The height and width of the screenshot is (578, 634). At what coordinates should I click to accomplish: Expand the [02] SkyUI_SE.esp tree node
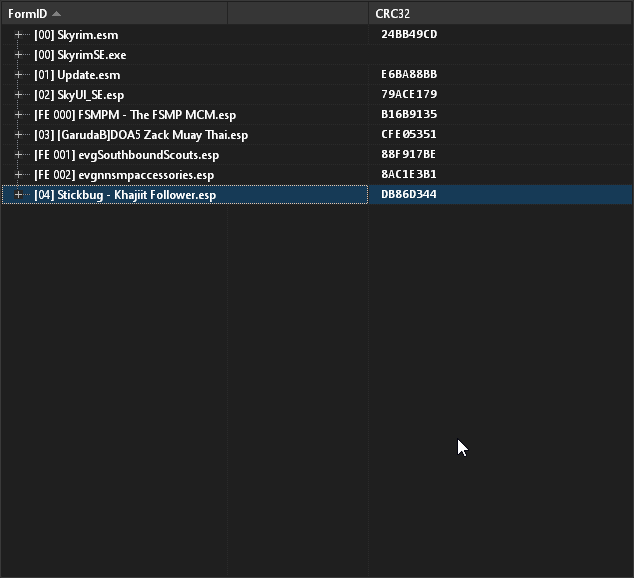point(18,95)
